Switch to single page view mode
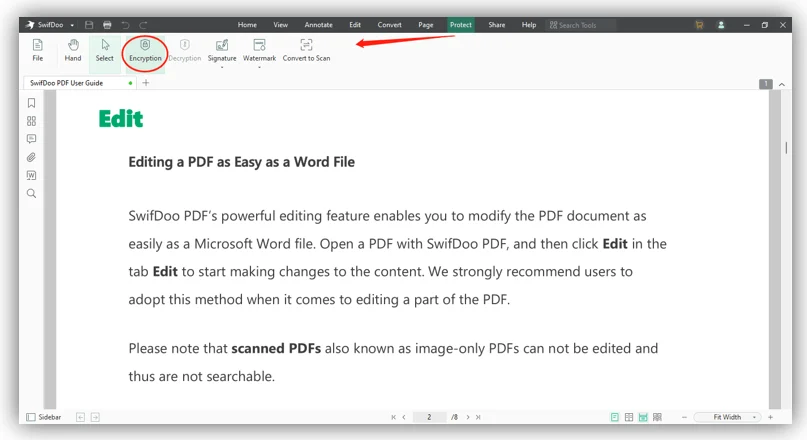Screen dimensions: 807x440 click(x=615, y=417)
